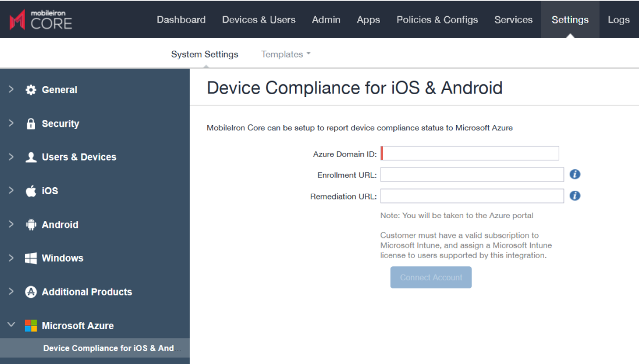The height and width of the screenshot is (364, 639).
Task: Show info for Remediation URL
Action: (575, 196)
